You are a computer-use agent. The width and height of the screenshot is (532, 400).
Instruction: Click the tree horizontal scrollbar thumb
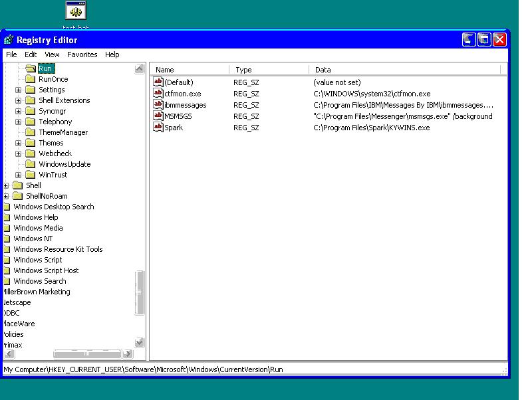(87, 354)
